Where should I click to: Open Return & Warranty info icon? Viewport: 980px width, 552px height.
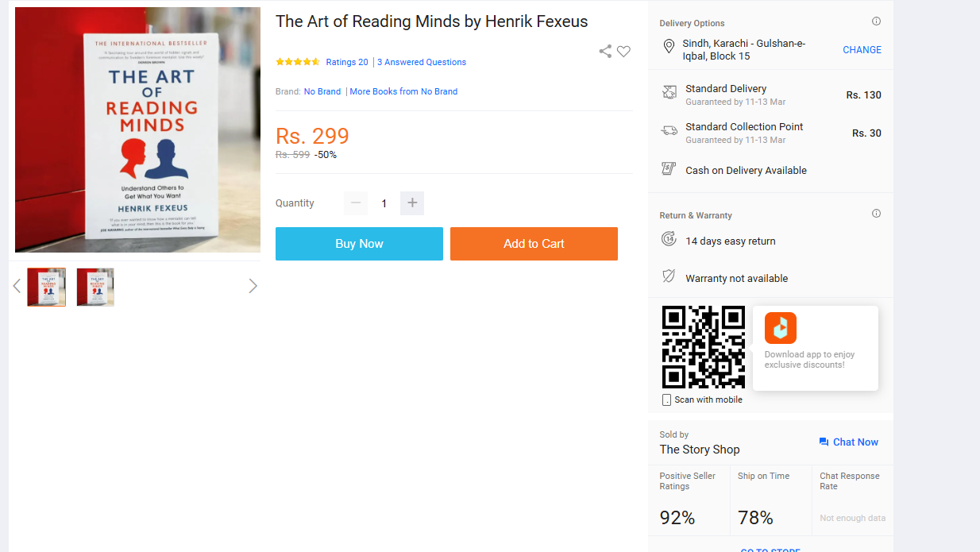tap(877, 214)
